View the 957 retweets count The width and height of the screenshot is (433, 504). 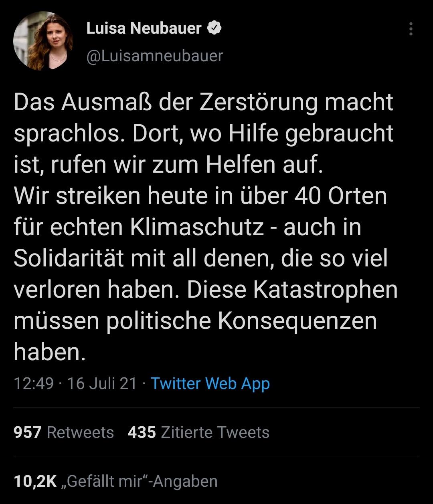[x=27, y=432]
